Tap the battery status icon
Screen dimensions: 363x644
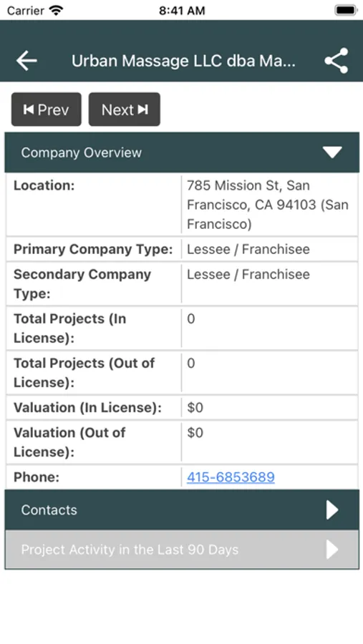click(346, 10)
